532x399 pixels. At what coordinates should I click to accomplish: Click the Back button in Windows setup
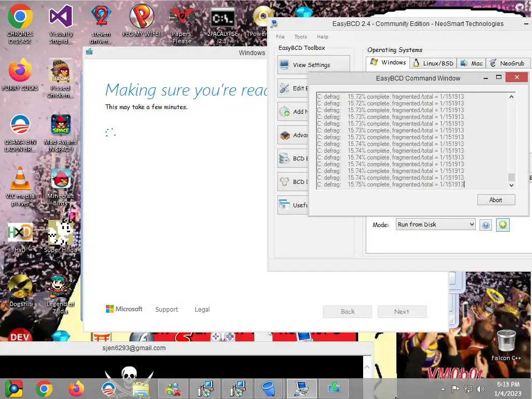coord(348,312)
